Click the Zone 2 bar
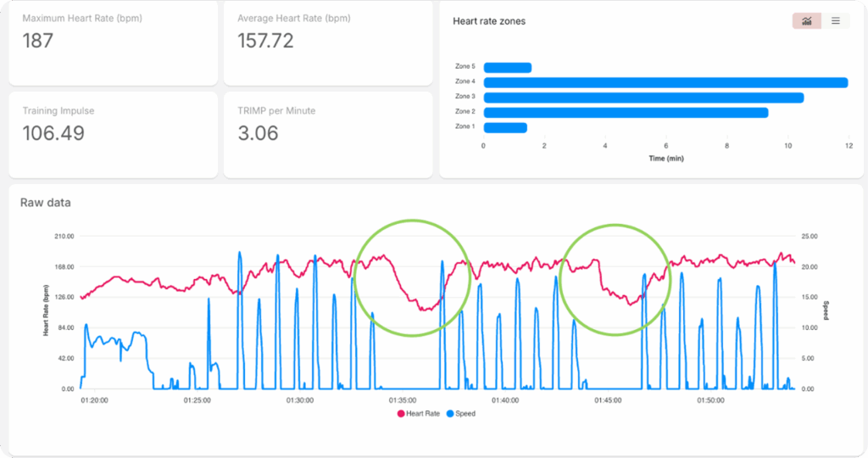The width and height of the screenshot is (868, 458). point(625,112)
